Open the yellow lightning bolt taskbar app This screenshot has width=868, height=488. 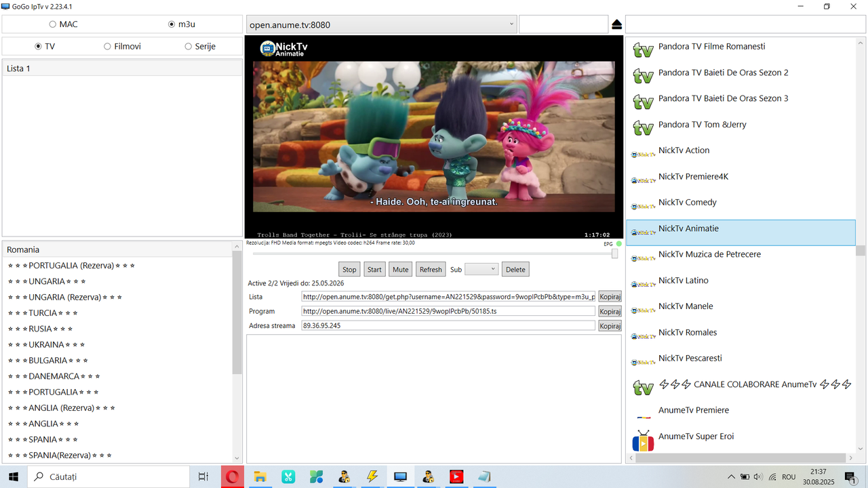372,476
